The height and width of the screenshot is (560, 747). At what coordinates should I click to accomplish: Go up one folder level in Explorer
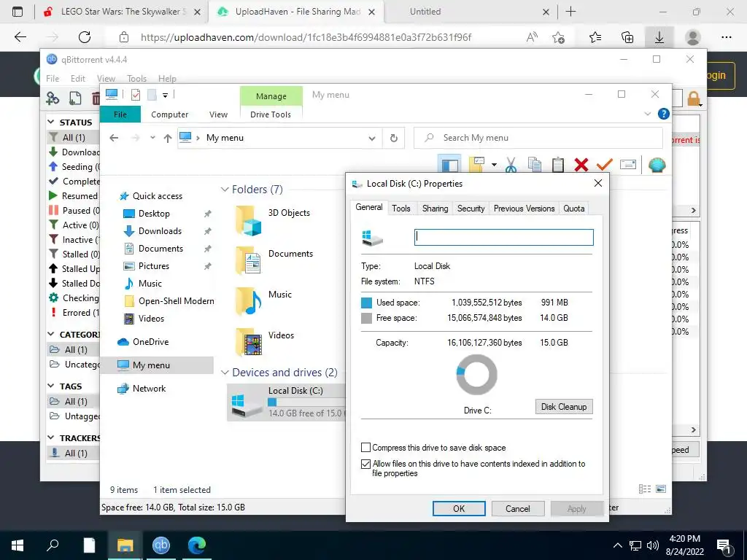[167, 138]
